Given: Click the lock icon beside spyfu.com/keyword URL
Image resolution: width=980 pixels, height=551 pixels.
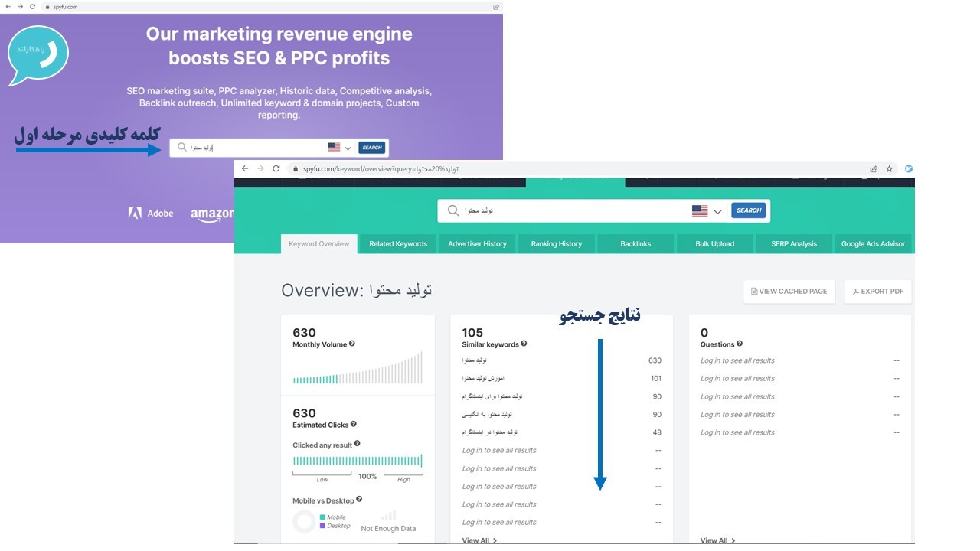Looking at the screenshot, I should tap(296, 169).
